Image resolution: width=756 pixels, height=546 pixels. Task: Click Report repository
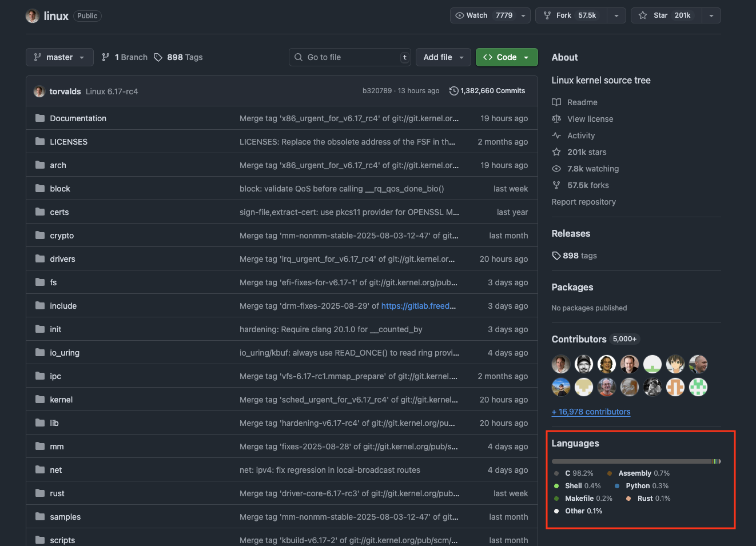pos(584,202)
